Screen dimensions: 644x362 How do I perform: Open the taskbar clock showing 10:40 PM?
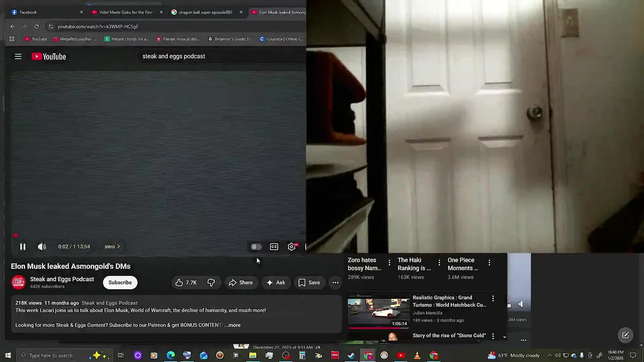tap(615, 355)
